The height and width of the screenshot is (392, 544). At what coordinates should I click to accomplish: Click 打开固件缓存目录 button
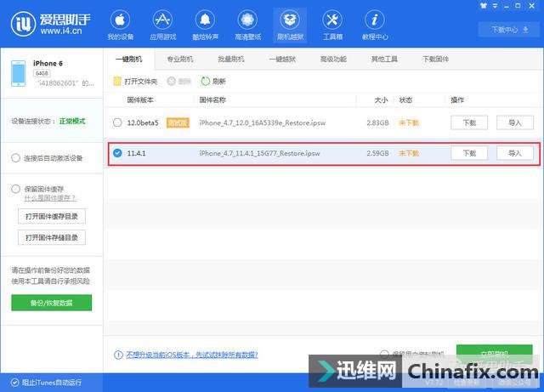(52, 217)
